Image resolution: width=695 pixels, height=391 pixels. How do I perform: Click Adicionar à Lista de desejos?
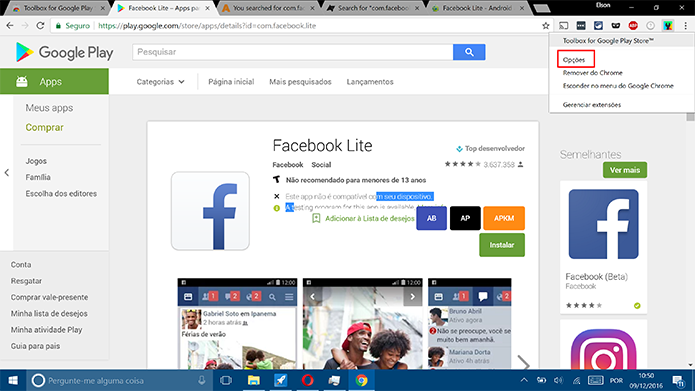(363, 218)
